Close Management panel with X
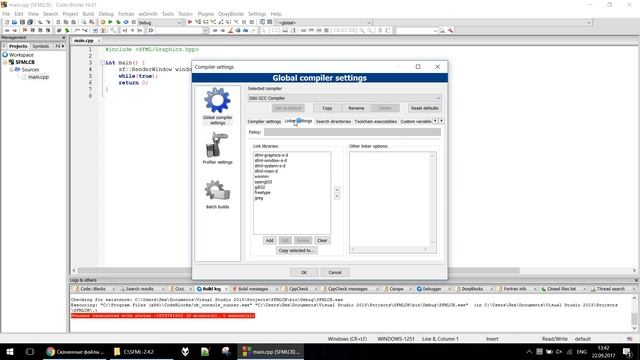 click(x=63, y=38)
